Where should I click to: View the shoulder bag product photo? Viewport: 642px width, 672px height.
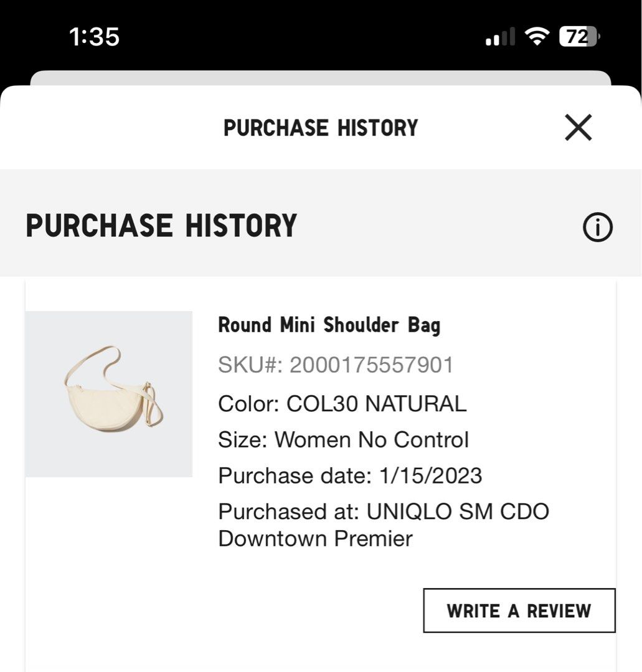pos(109,393)
